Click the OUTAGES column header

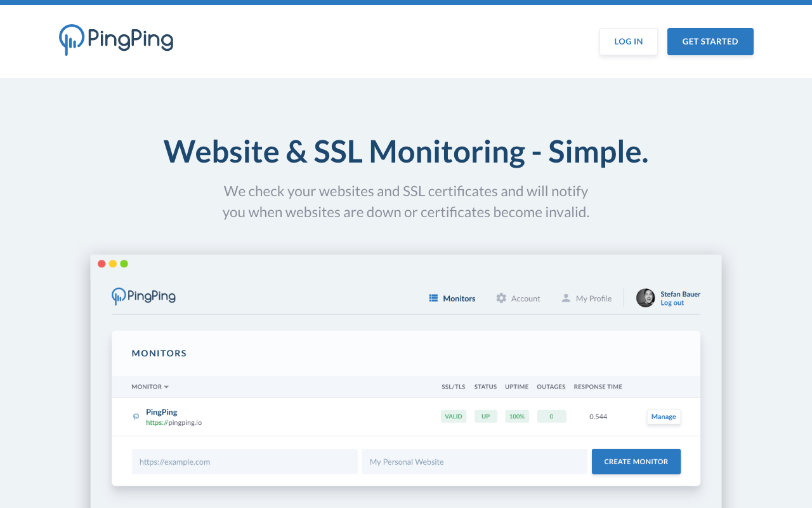[x=551, y=387]
